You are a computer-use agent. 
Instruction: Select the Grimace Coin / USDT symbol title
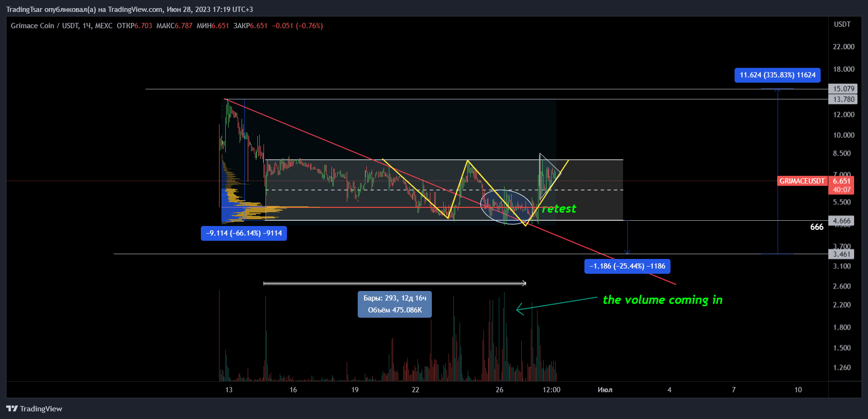pyautogui.click(x=45, y=26)
